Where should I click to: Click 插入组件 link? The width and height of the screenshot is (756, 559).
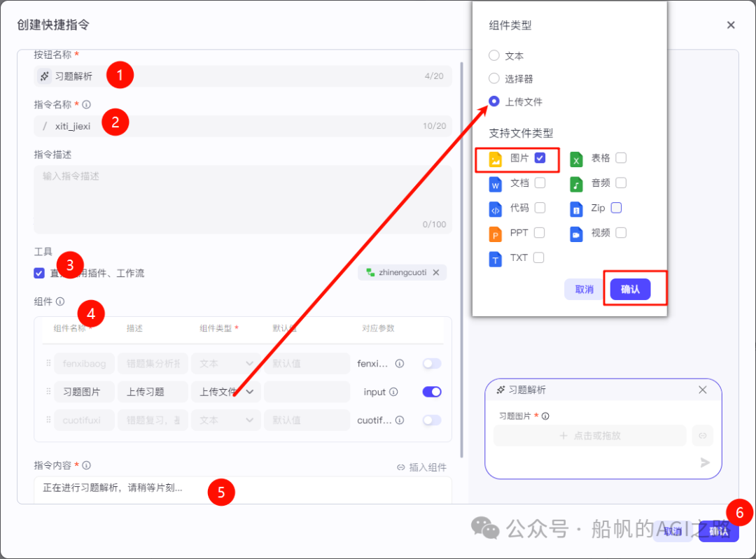click(x=422, y=467)
